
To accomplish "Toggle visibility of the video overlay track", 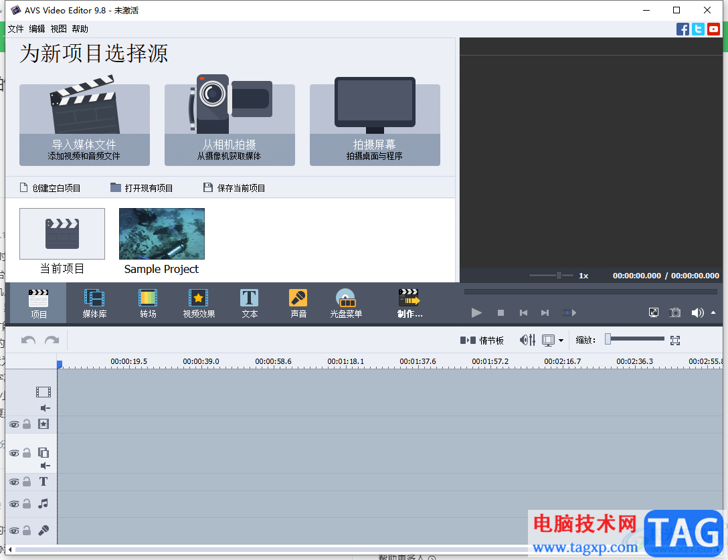I will pyautogui.click(x=15, y=453).
